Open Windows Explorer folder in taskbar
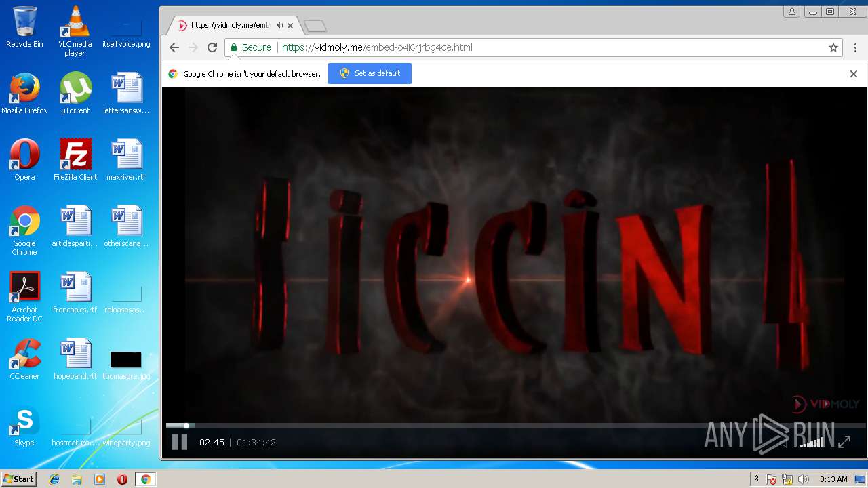This screenshot has width=868, height=488. (x=77, y=479)
